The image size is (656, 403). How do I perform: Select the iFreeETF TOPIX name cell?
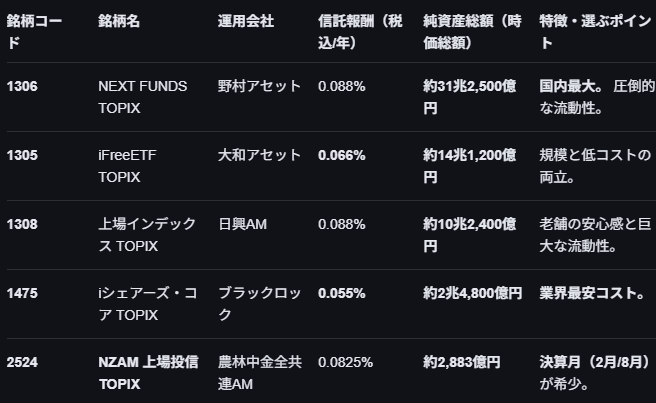tap(127, 166)
